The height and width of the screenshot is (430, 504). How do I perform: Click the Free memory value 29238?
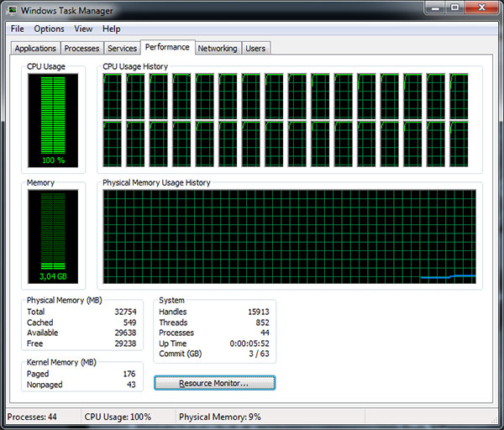(126, 343)
